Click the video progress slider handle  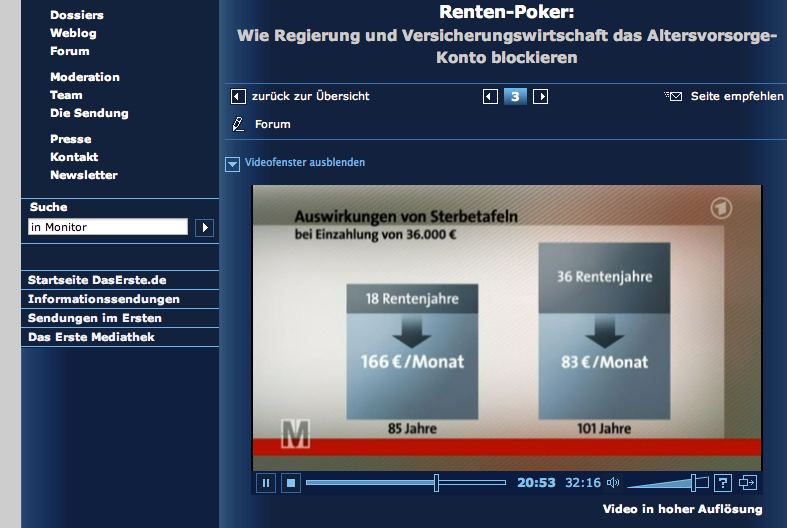click(x=436, y=483)
